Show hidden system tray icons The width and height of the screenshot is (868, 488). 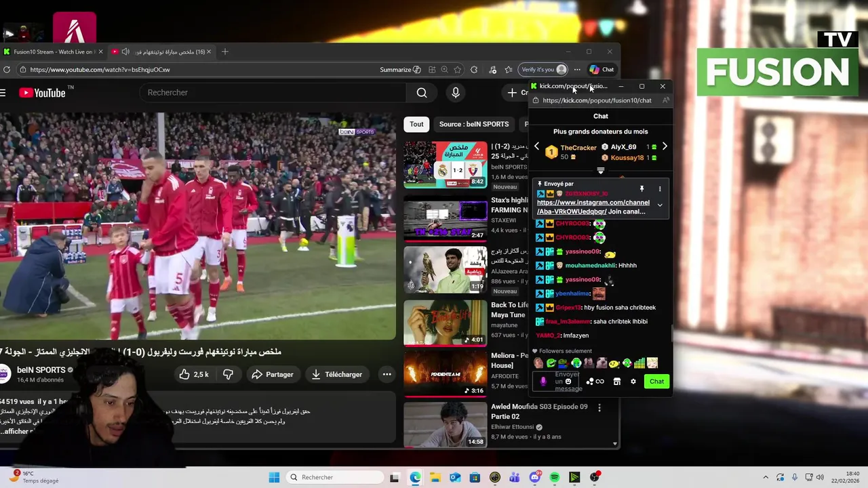click(x=766, y=477)
